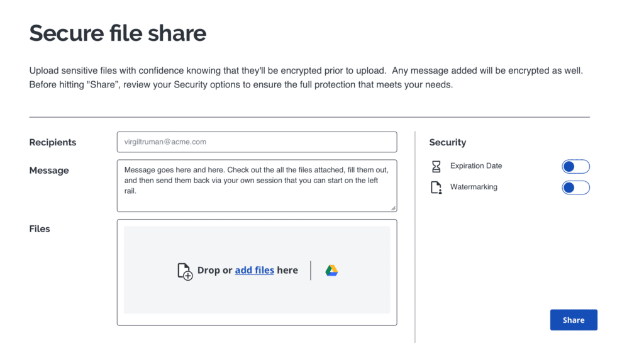
Task: Click the "Expiration Date" label text
Action: [476, 166]
